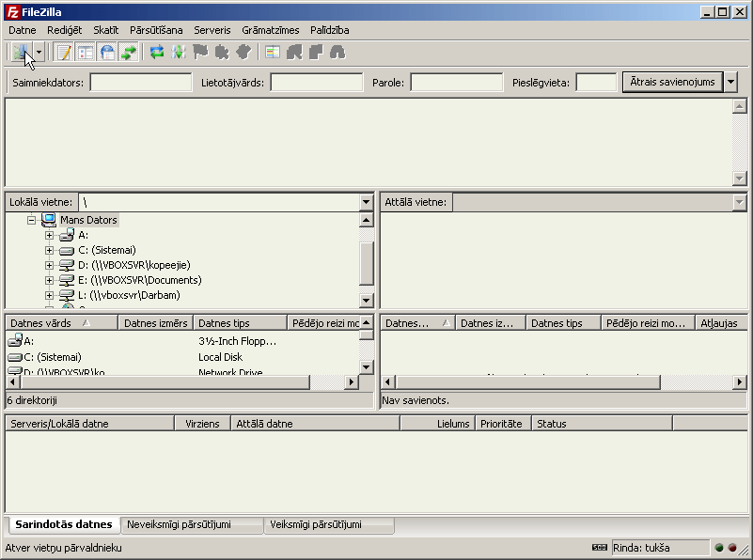Click the speed limits status bar icon
This screenshot has height=560, width=753.
(x=600, y=548)
